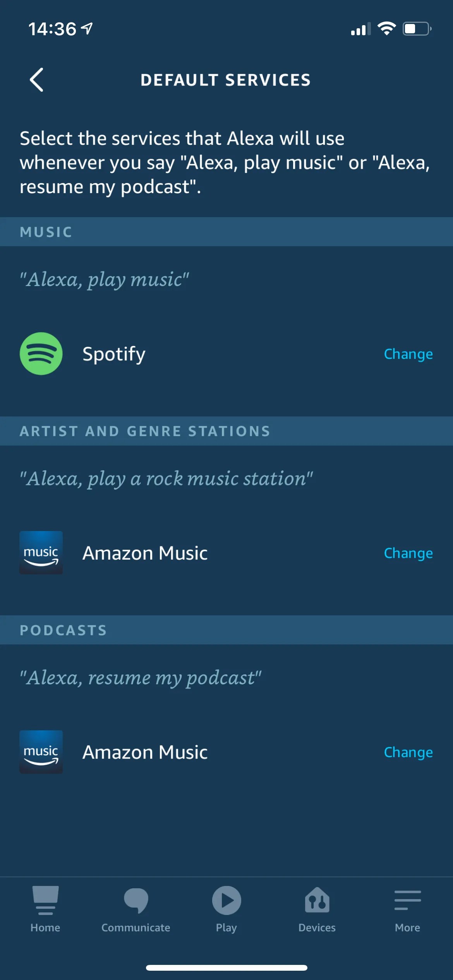
Task: Tap the PODCASTS section header
Action: tap(63, 630)
